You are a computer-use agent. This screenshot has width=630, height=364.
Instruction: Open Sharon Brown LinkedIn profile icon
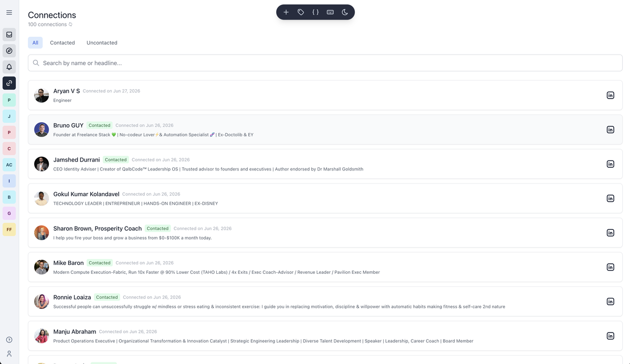coord(610,233)
